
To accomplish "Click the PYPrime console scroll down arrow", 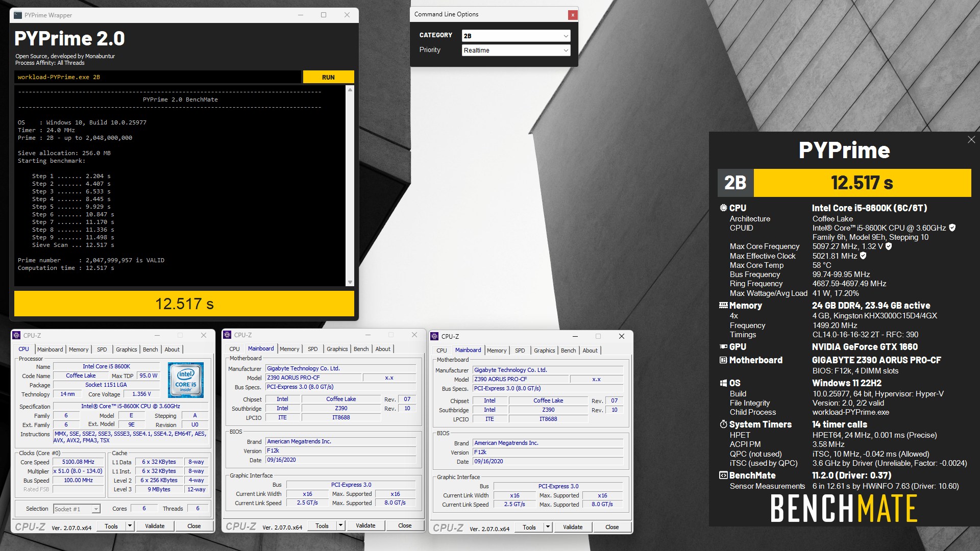I will pos(350,282).
